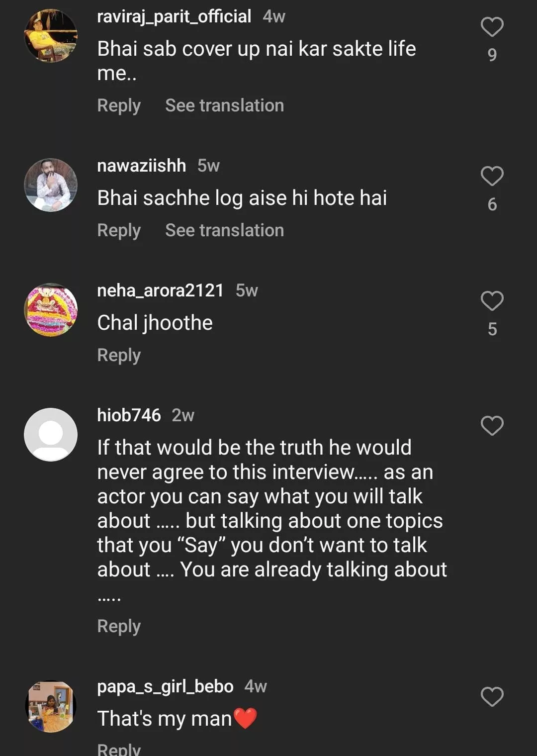Reply to the 'Chal jhoothe' comment
The image size is (537, 756).
[119, 355]
